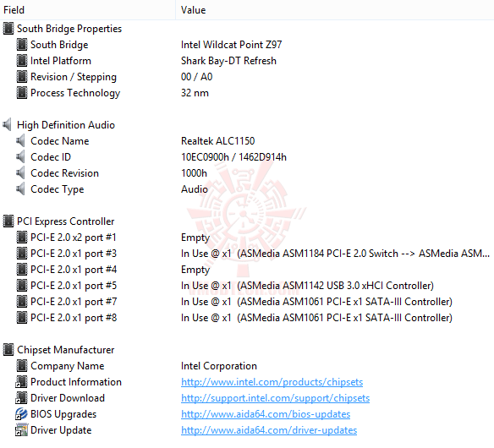Click the chip icon for PCI-E port #5
This screenshot has height=448, width=494.
pyautogui.click(x=22, y=285)
